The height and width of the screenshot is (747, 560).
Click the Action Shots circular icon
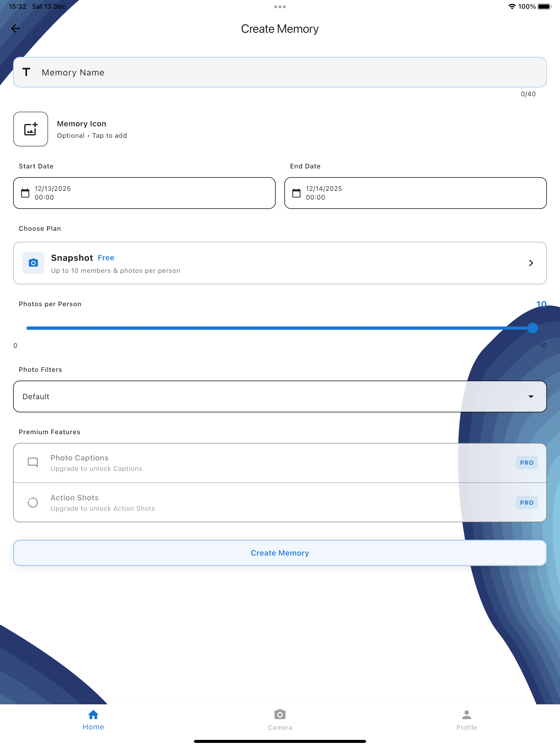[x=33, y=503]
